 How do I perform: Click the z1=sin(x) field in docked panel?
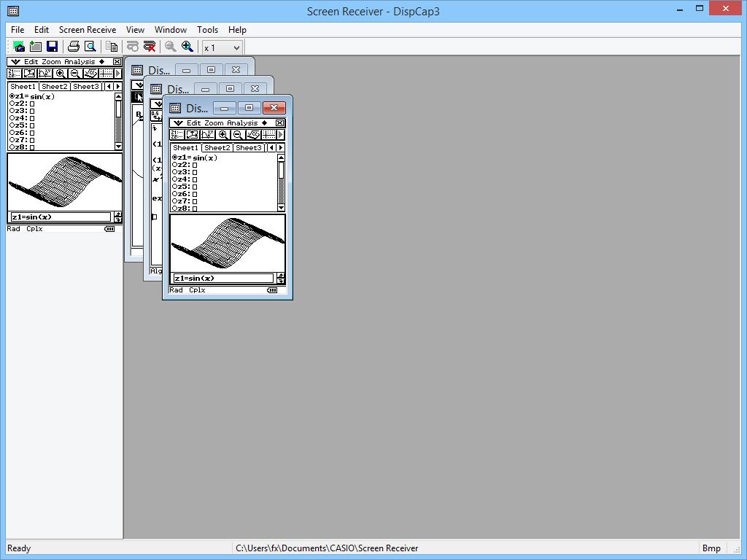pos(61,217)
